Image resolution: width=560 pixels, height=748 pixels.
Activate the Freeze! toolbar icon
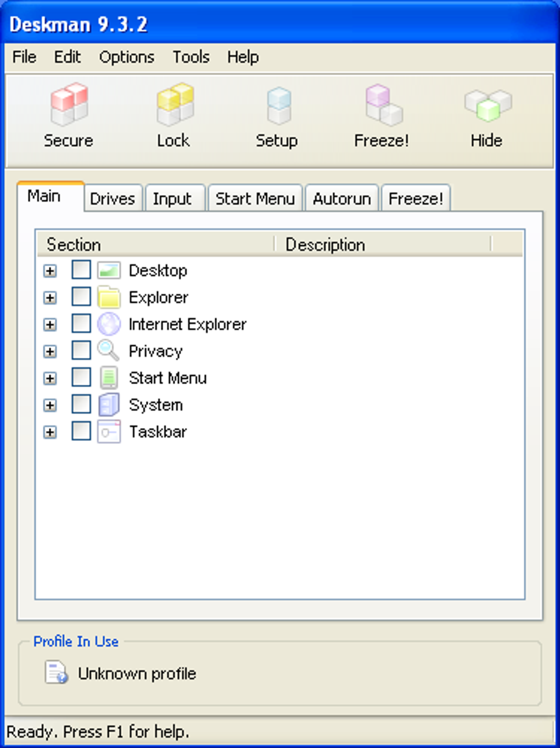pyautogui.click(x=381, y=113)
